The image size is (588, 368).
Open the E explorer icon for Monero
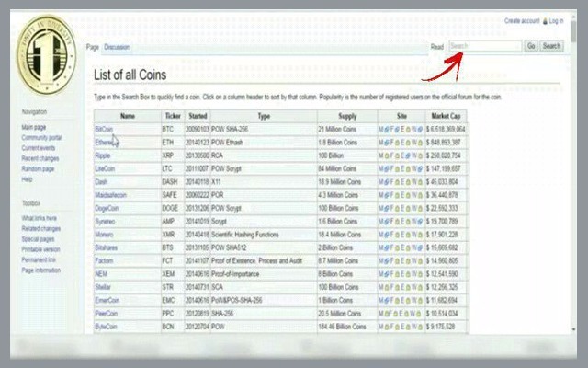403,236
